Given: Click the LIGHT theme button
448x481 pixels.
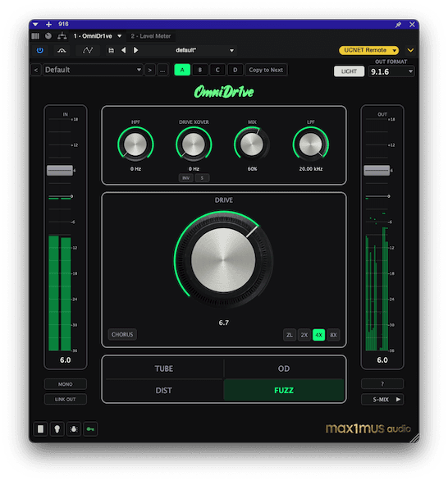Looking at the screenshot, I should (349, 71).
